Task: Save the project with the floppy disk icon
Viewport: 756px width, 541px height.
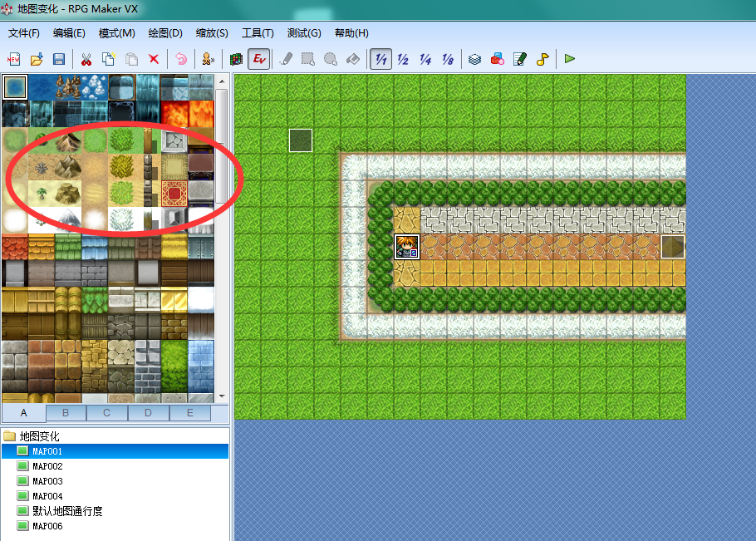Action: pyautogui.click(x=59, y=59)
